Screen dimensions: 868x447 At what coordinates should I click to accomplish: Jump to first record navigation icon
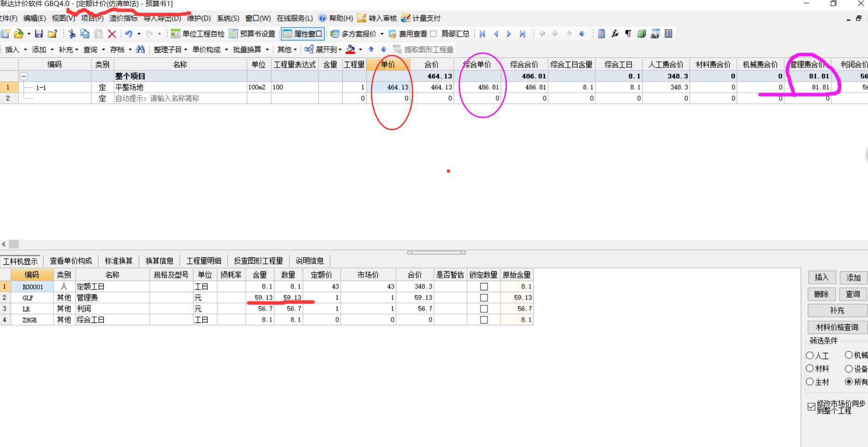point(482,34)
